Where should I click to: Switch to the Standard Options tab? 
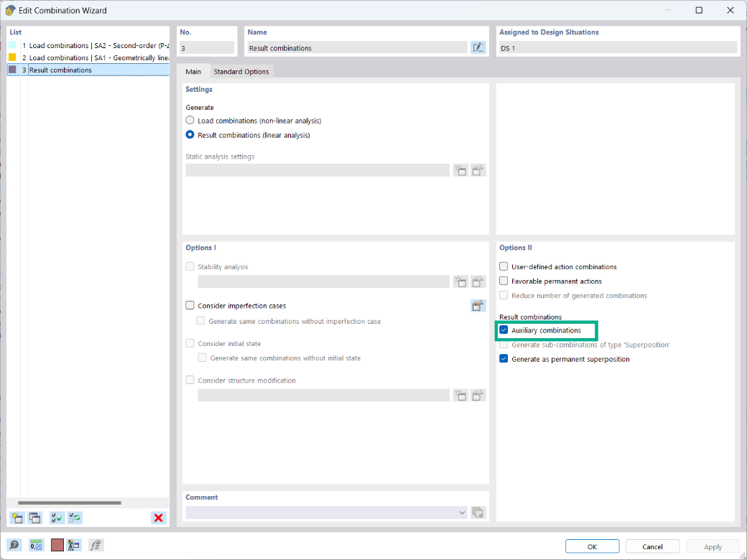click(241, 71)
